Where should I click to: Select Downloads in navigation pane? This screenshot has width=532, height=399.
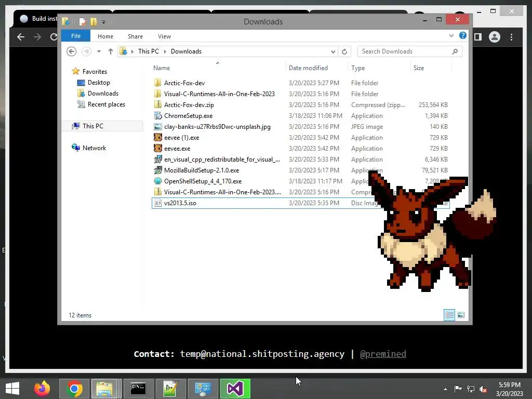[x=103, y=94]
